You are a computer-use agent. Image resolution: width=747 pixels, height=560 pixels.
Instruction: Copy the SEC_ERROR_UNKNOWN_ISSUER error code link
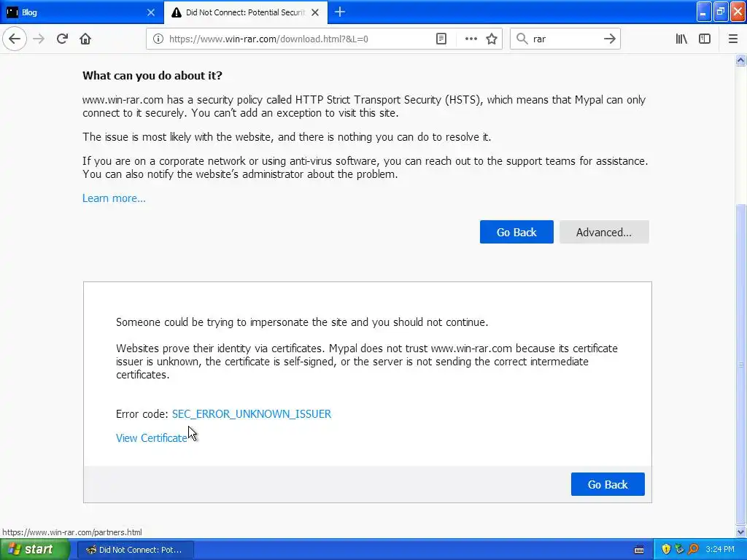click(252, 414)
